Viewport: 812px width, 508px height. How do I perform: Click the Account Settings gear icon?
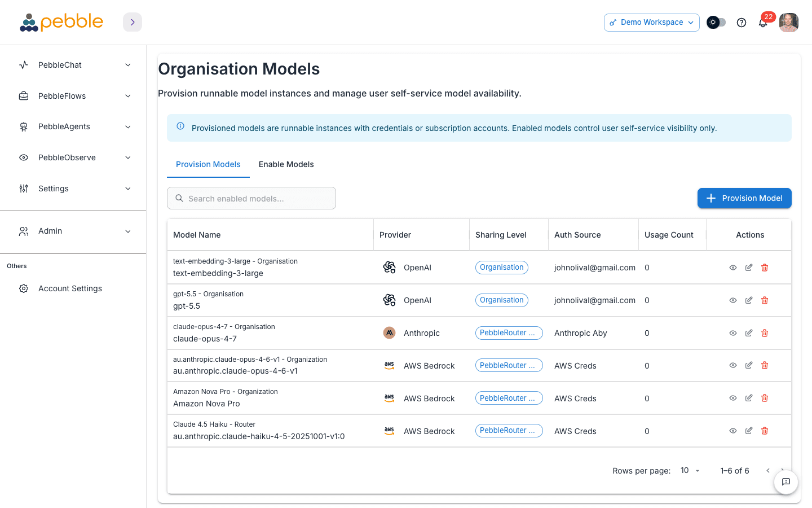click(24, 288)
